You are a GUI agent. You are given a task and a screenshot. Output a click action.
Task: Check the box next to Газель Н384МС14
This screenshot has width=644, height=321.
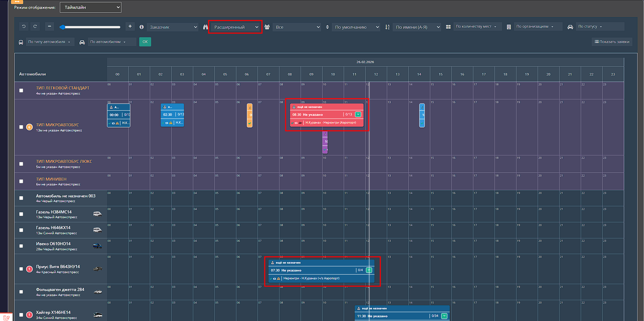click(x=21, y=214)
